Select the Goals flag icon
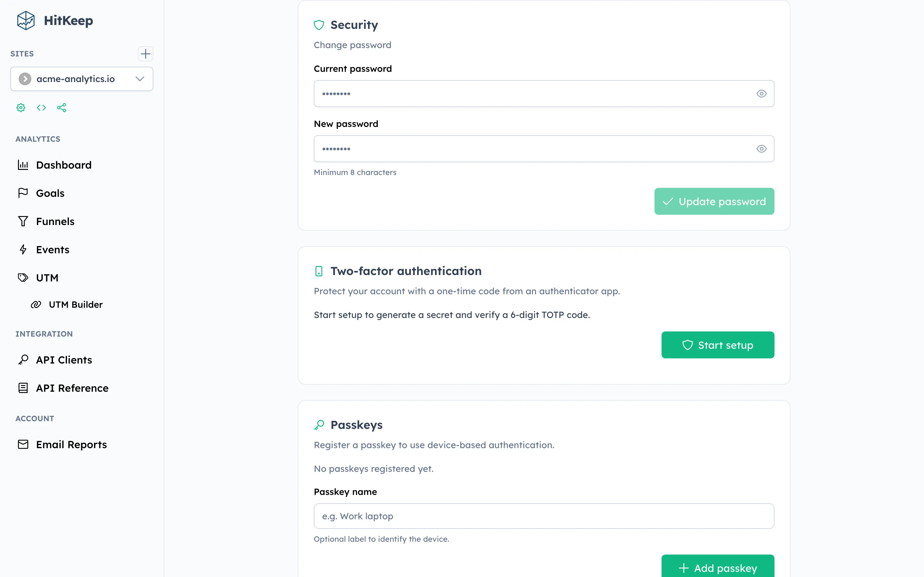Screen dimensions: 924x577 point(23,193)
